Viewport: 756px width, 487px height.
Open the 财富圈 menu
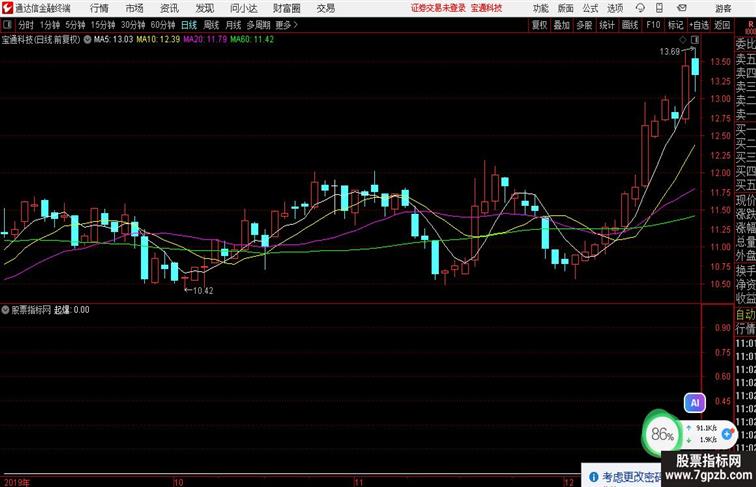click(x=286, y=8)
